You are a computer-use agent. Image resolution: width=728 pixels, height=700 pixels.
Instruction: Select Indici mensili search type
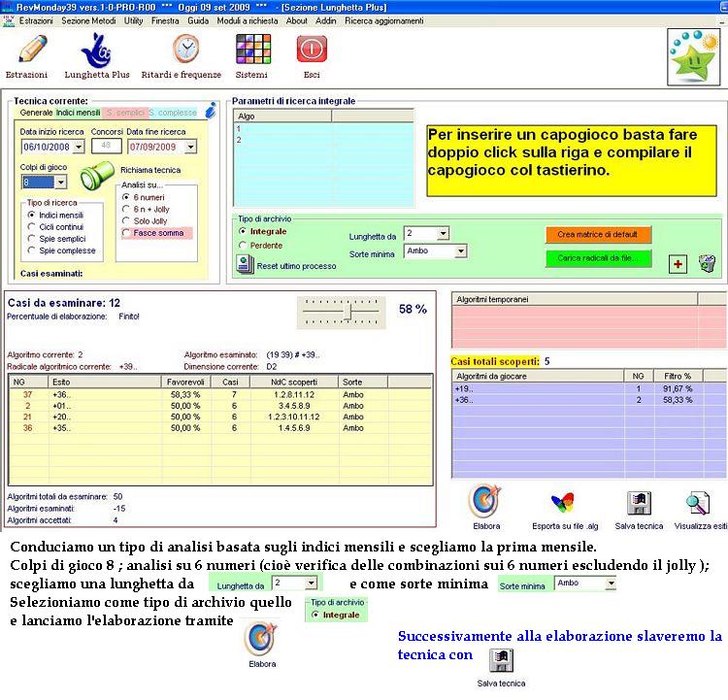click(31, 216)
